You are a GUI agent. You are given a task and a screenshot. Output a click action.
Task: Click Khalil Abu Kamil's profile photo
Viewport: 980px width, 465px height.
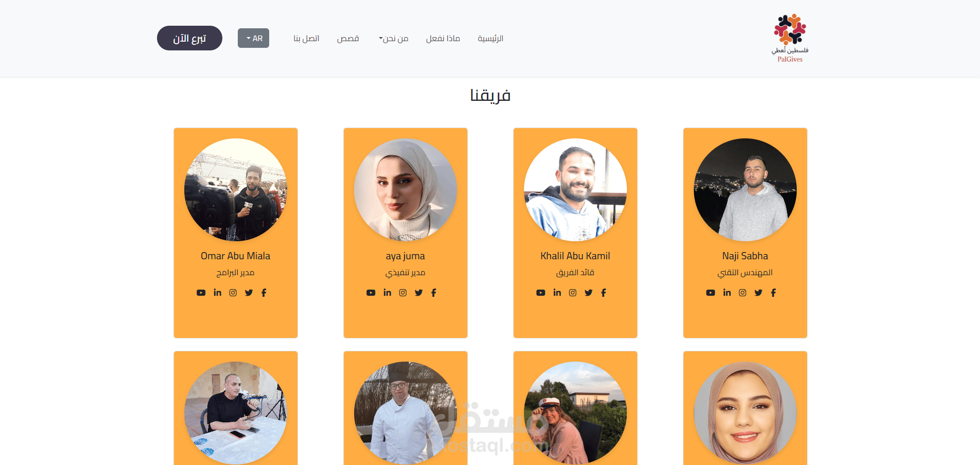point(575,190)
